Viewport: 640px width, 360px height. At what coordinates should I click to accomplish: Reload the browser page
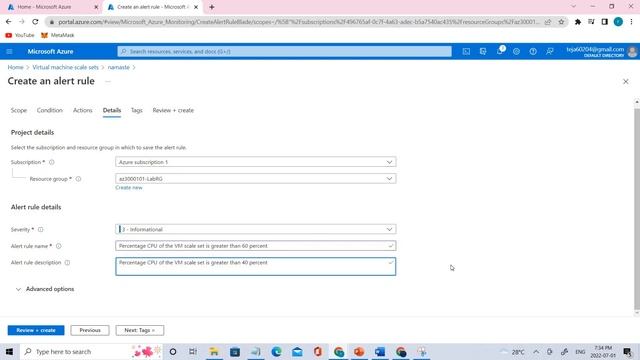tap(35, 22)
